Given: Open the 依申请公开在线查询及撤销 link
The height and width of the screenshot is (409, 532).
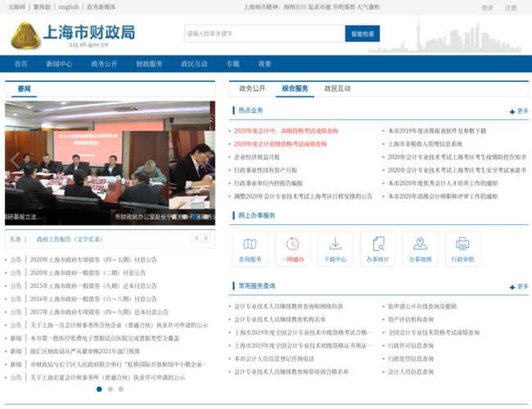Looking at the screenshot, I should pos(422,307).
